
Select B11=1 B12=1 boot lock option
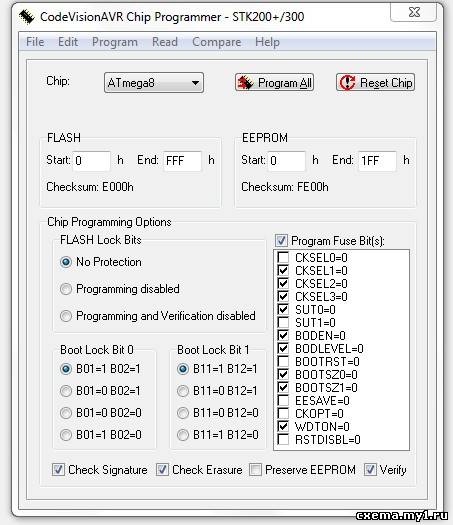tap(217, 369)
